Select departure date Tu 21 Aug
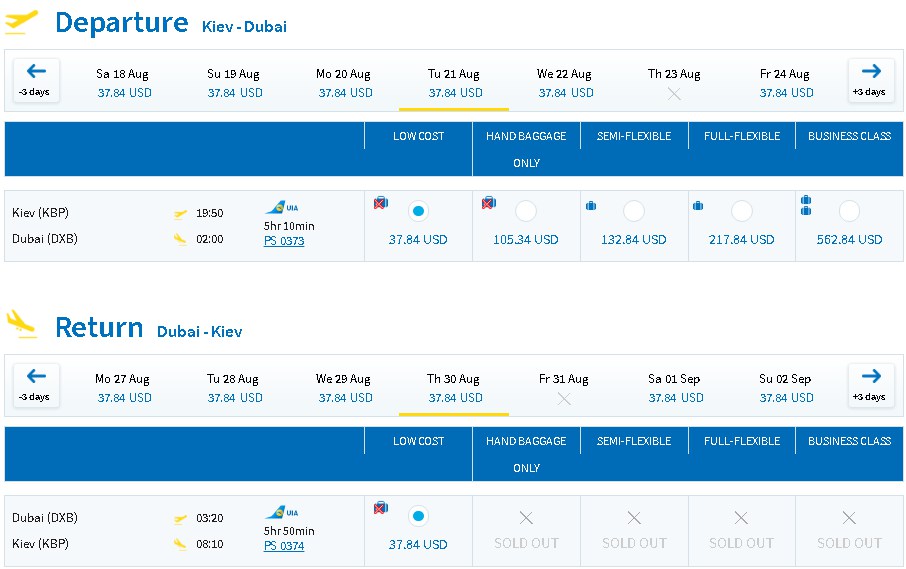Screen dimensions: 906x569 [x=454, y=83]
